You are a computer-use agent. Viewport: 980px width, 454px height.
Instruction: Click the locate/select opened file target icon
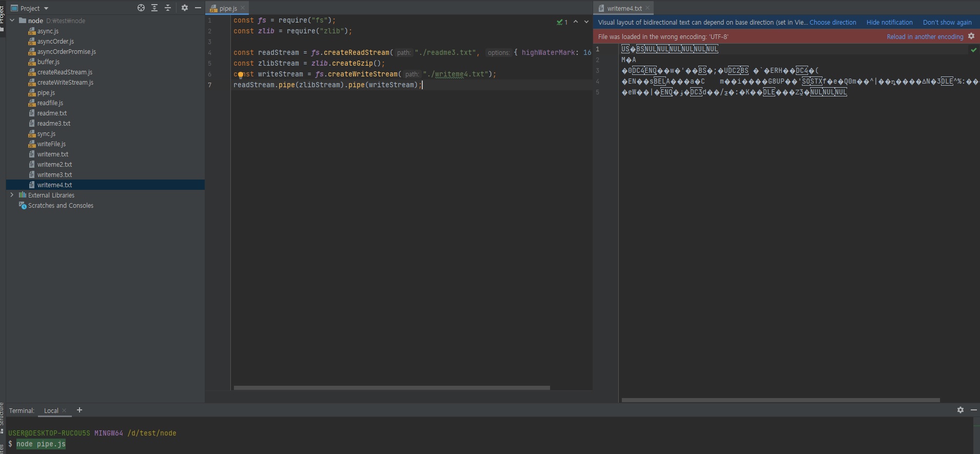point(141,8)
